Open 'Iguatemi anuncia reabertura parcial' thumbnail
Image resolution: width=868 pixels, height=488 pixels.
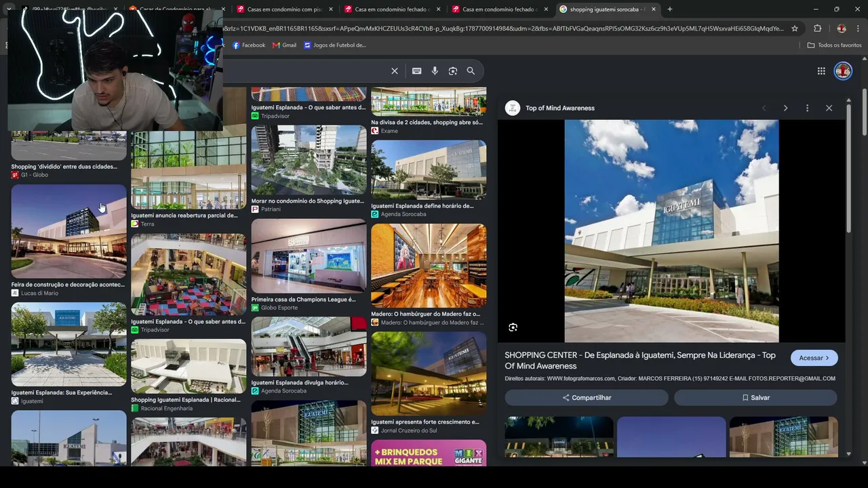point(189,170)
